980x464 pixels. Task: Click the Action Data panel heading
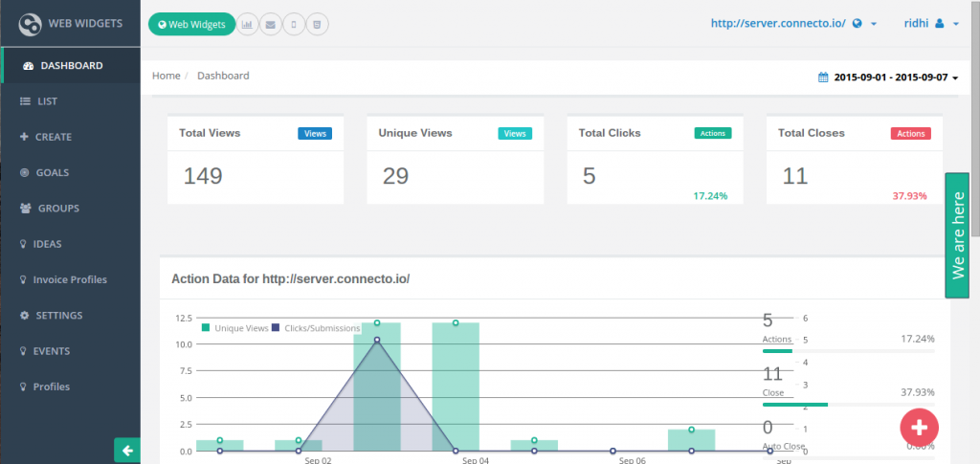291,278
